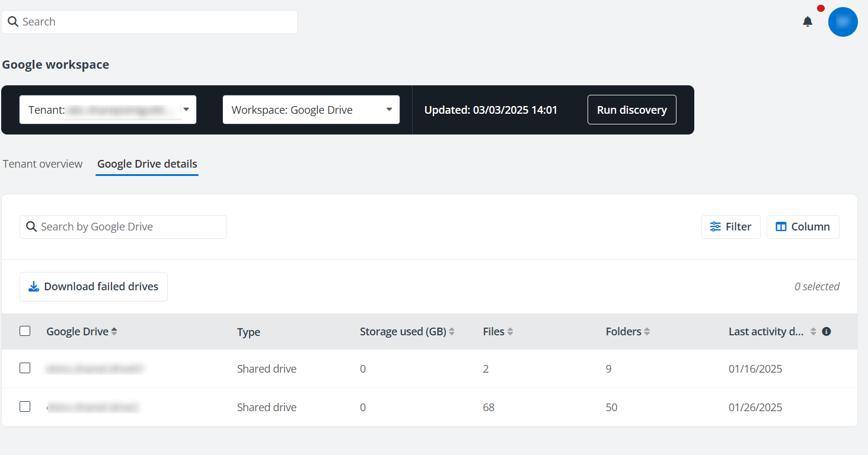The image size is (868, 455).
Task: Click the search magnifier in the top search bar
Action: tap(13, 21)
